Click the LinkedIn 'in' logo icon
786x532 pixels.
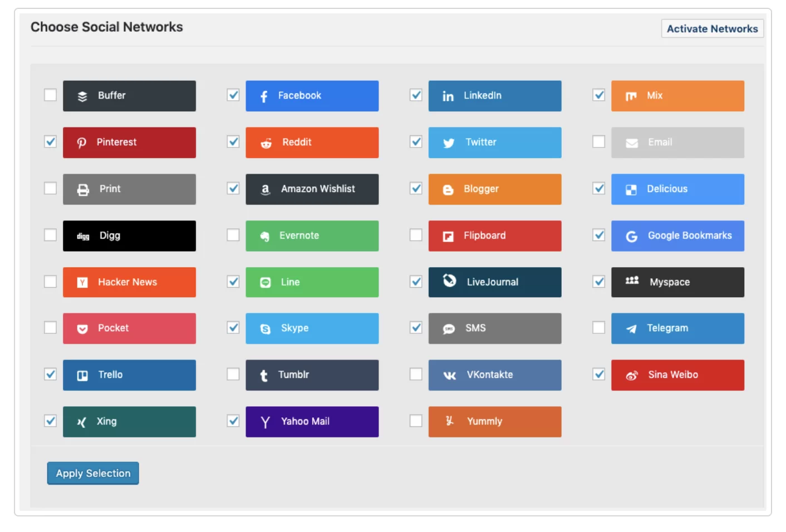[448, 96]
